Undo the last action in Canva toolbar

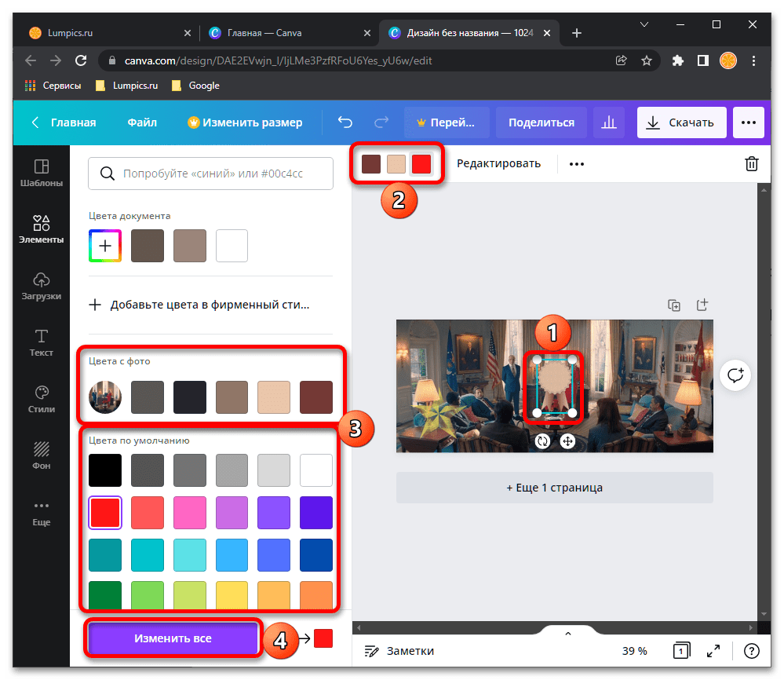point(345,122)
